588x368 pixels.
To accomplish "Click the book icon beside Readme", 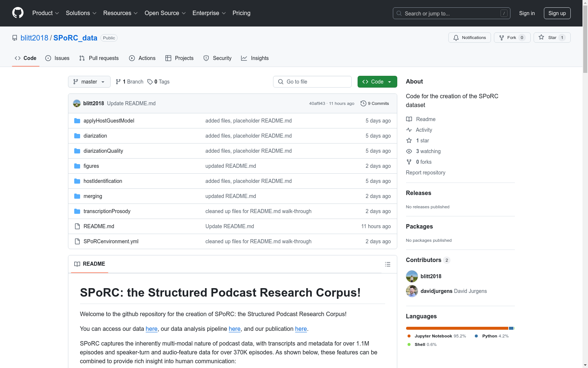I will pos(409,119).
